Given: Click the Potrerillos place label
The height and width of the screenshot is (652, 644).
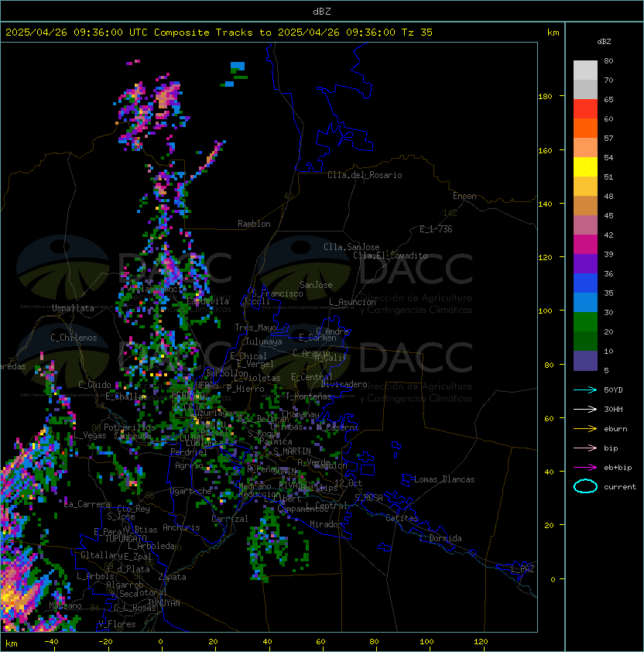Looking at the screenshot, I should [x=129, y=427].
